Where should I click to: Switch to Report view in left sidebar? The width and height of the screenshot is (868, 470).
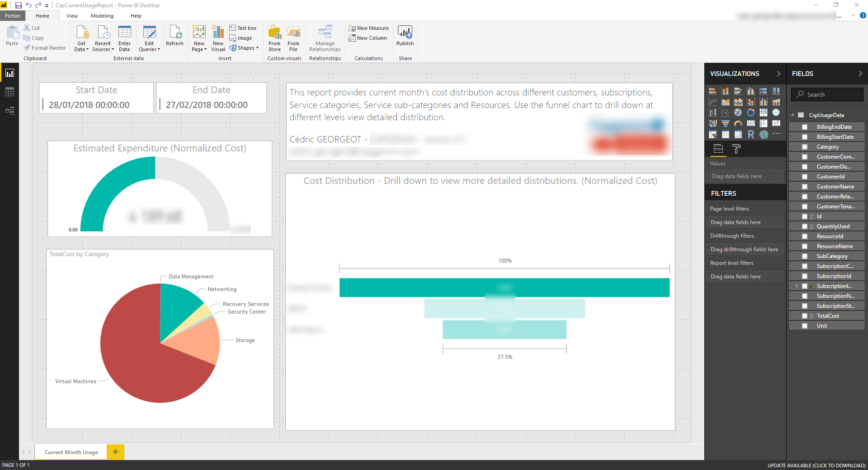click(x=9, y=73)
